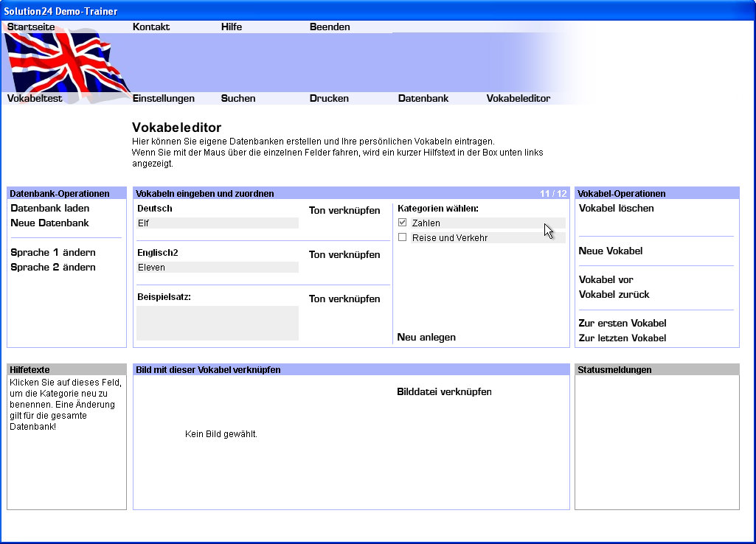Delete the vocabulary with Vokabel löschen
The height and width of the screenshot is (544, 756).
[x=616, y=208]
